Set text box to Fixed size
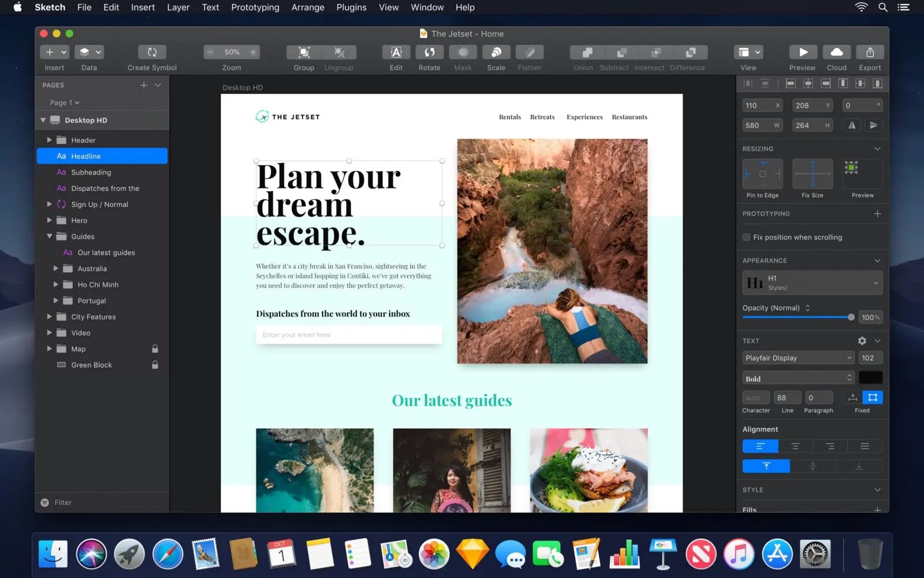 (873, 398)
